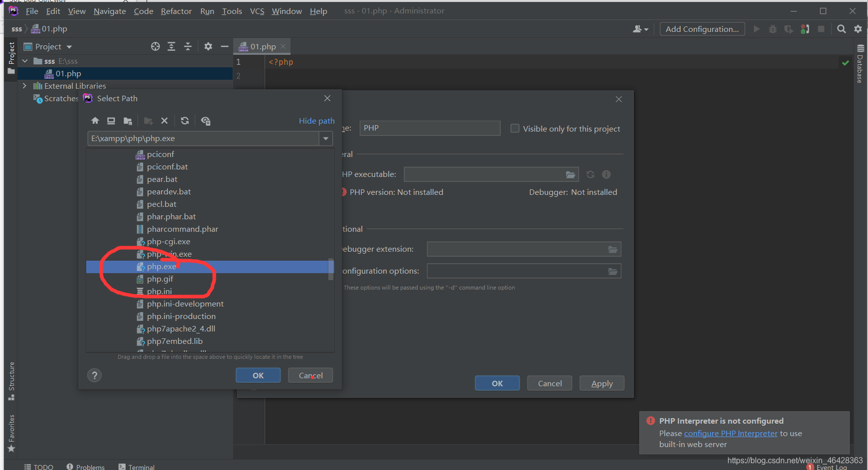868x470 pixels.
Task: Start the Debug icon in the main toolbar
Action: click(772, 28)
